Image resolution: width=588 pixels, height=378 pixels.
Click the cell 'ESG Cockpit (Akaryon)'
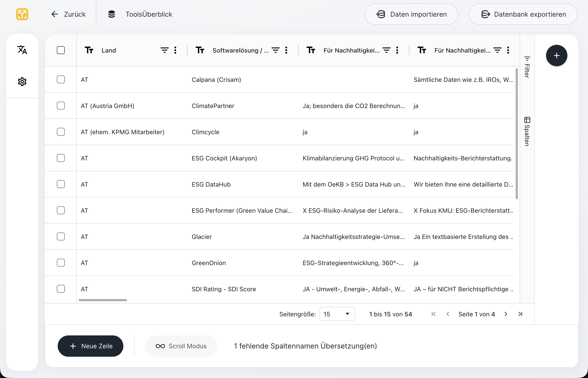click(243, 158)
